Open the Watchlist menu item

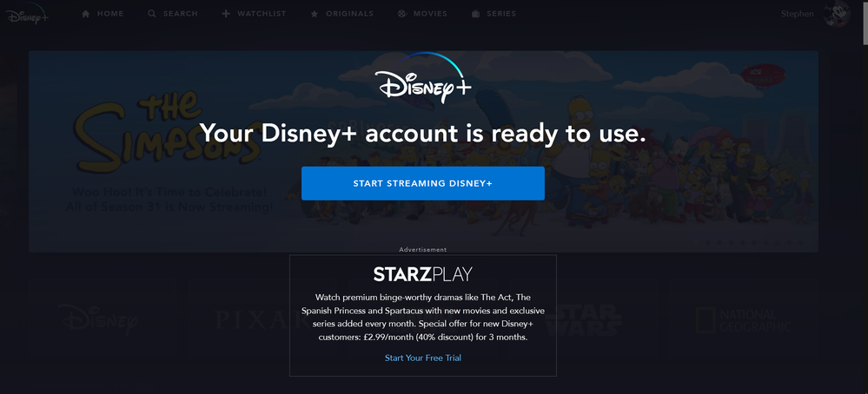pos(262,14)
